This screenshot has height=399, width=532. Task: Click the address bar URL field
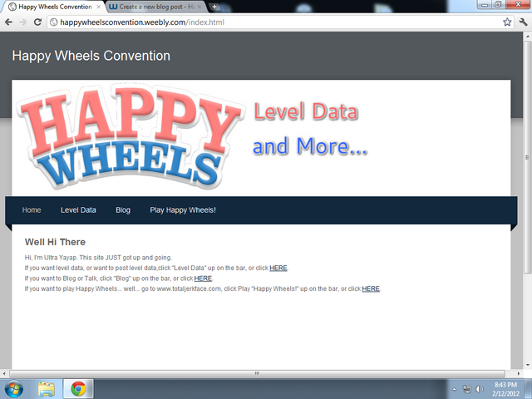[278, 22]
